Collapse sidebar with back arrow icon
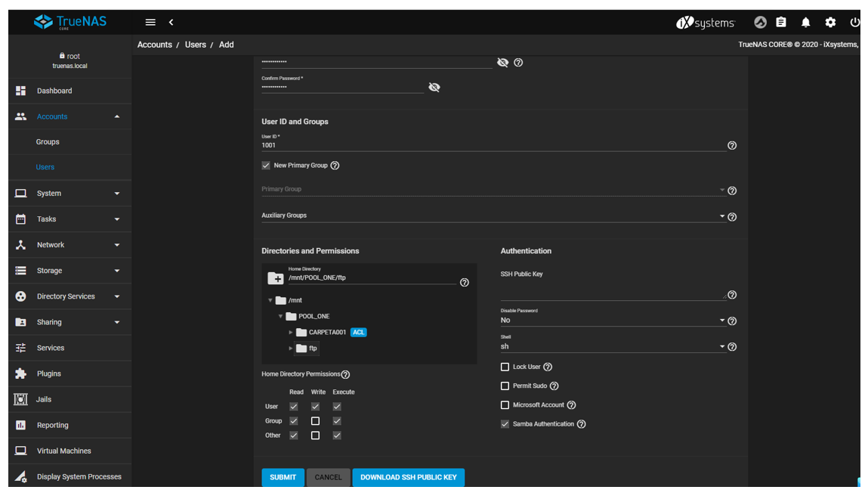The image size is (868, 496). pos(171,22)
